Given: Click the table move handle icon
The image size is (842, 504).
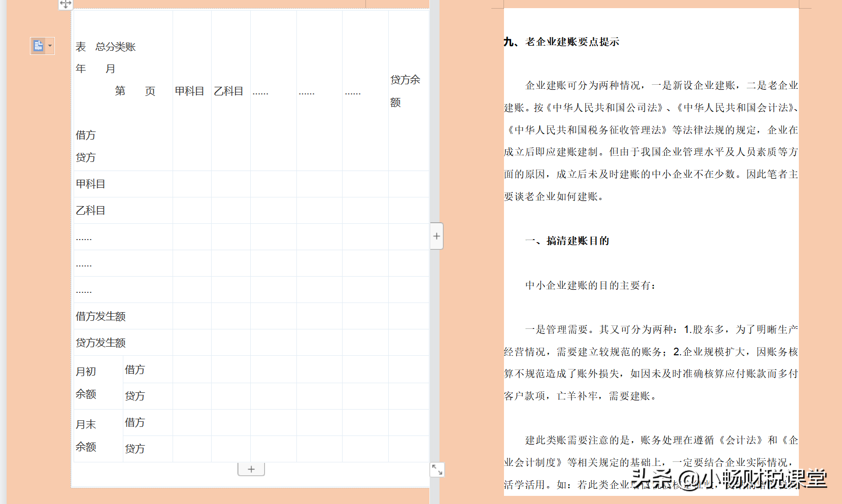Looking at the screenshot, I should (x=65, y=4).
